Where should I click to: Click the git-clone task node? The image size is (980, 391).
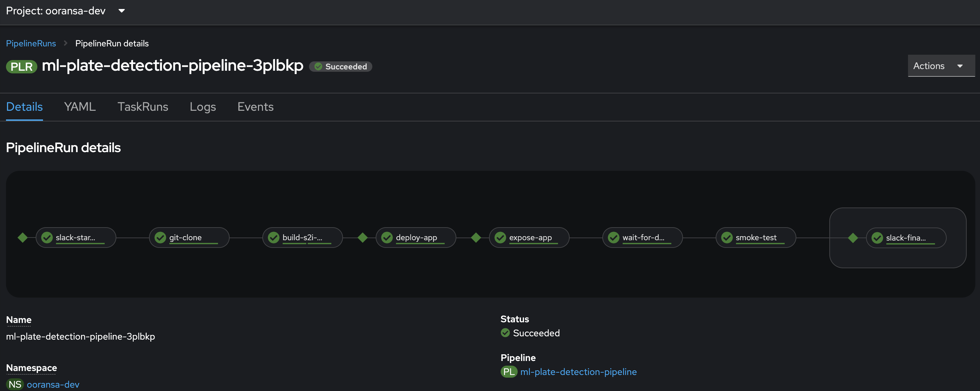pyautogui.click(x=189, y=238)
